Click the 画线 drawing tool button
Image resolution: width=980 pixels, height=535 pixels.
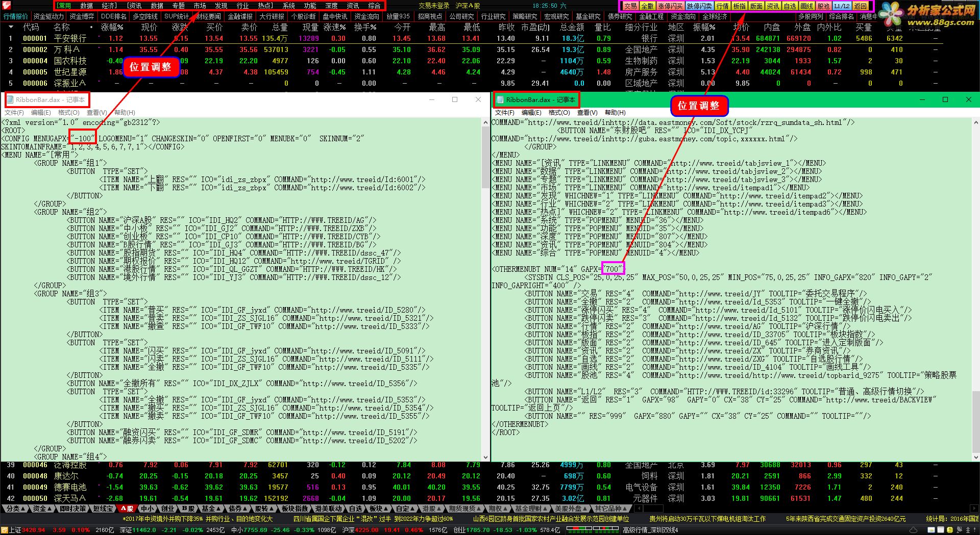(806, 6)
